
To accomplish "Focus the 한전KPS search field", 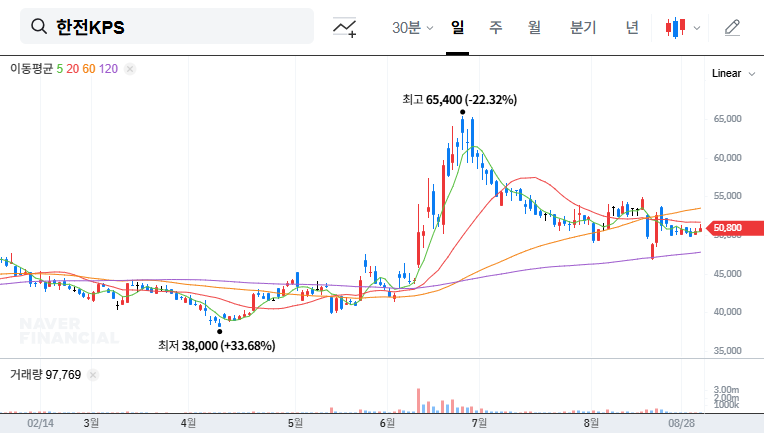I will 167,26.
